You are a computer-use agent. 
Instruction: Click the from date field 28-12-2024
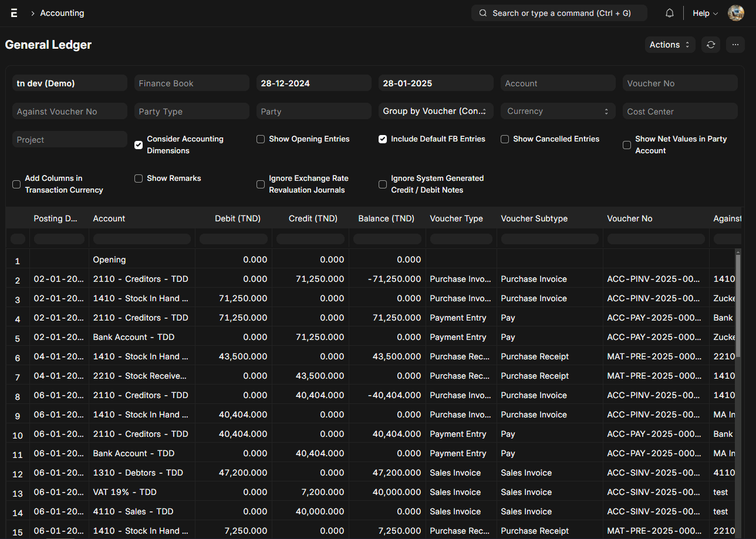(314, 83)
